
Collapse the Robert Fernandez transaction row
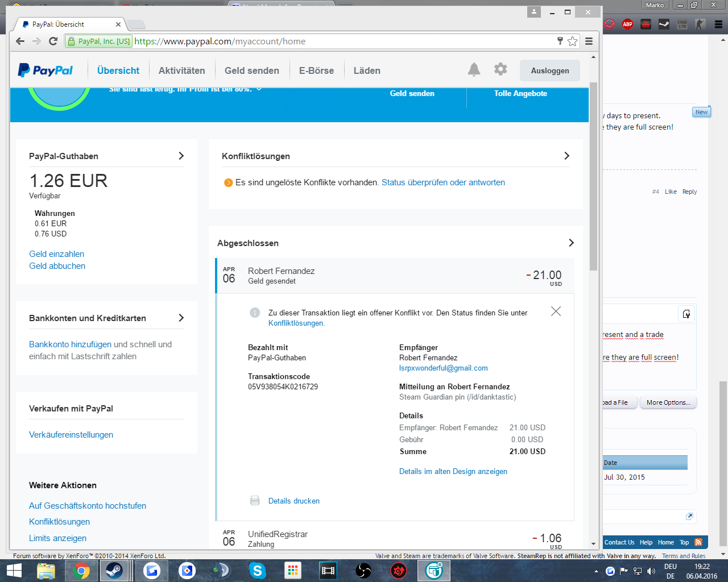tap(395, 276)
